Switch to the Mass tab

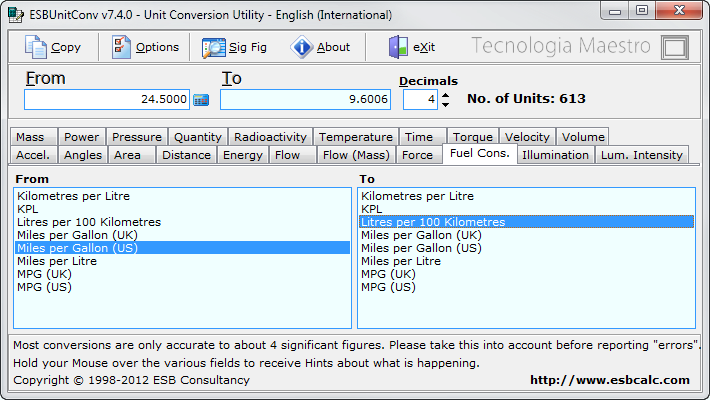tap(34, 137)
